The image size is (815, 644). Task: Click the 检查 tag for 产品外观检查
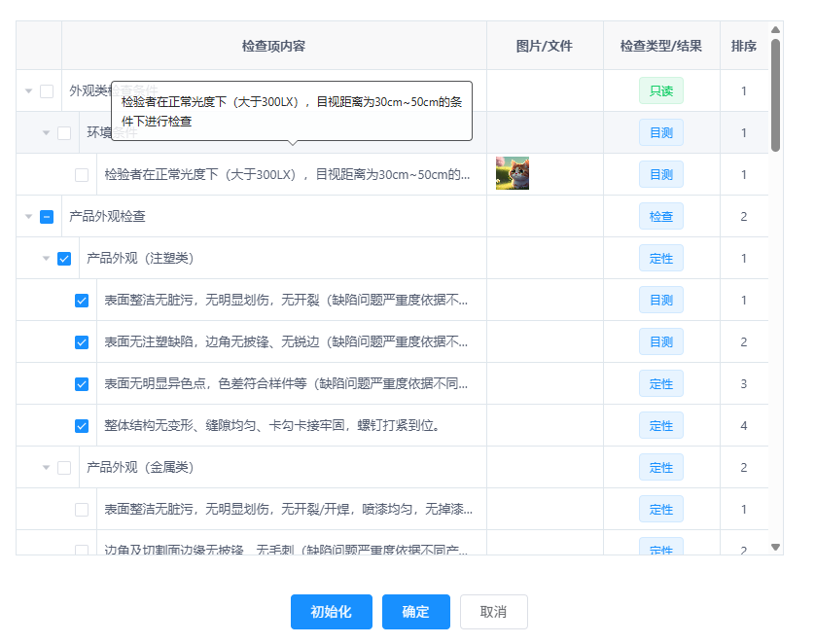coord(661,216)
